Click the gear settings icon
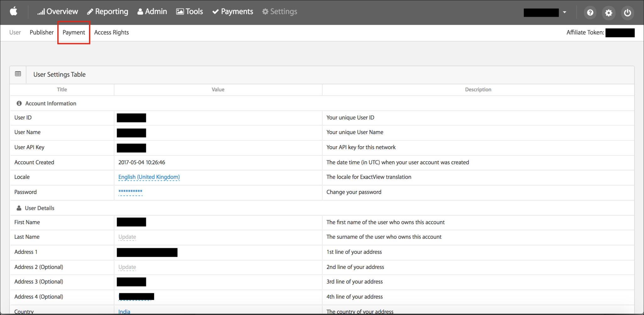The height and width of the screenshot is (315, 644). point(609,13)
